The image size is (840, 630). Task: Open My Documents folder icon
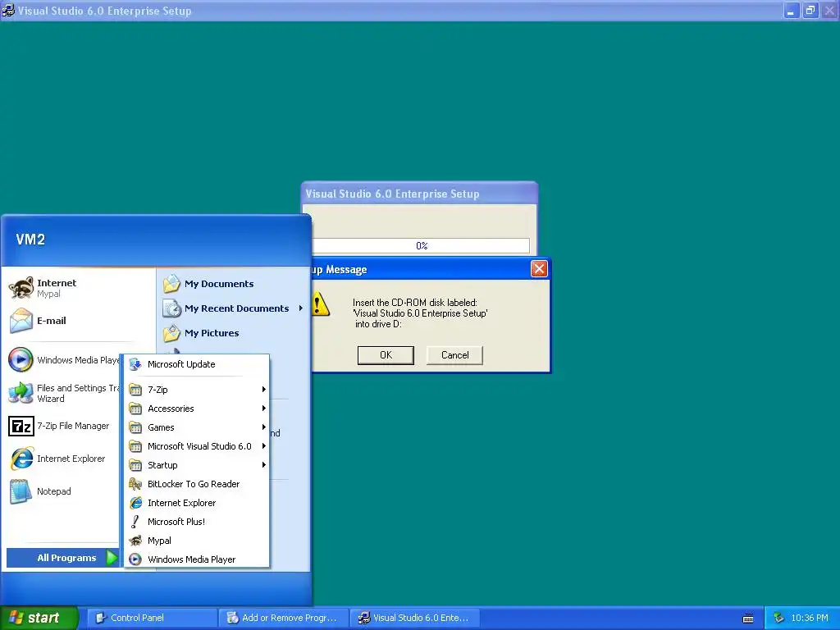pos(172,283)
